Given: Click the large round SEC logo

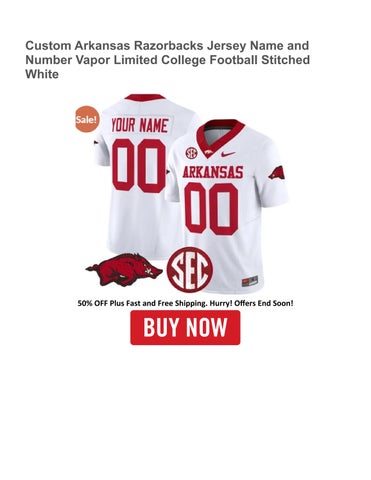Looking at the screenshot, I should pos(189,270).
